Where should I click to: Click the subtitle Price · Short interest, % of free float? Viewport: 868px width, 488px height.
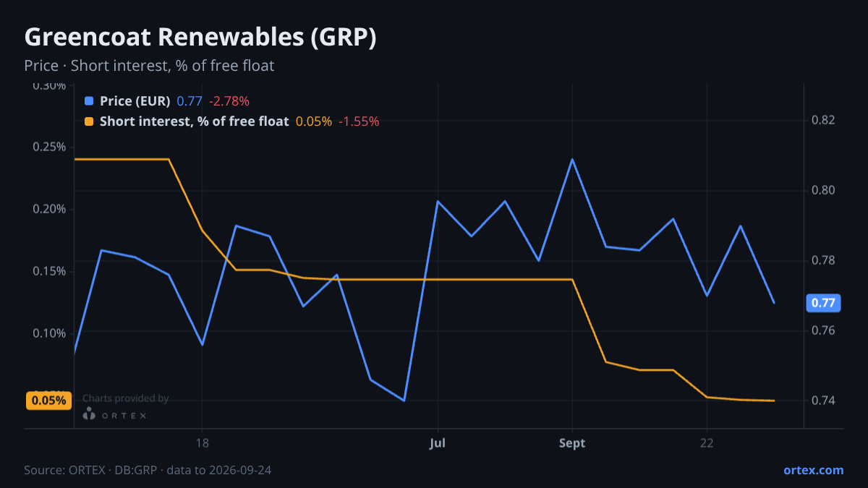[149, 66]
